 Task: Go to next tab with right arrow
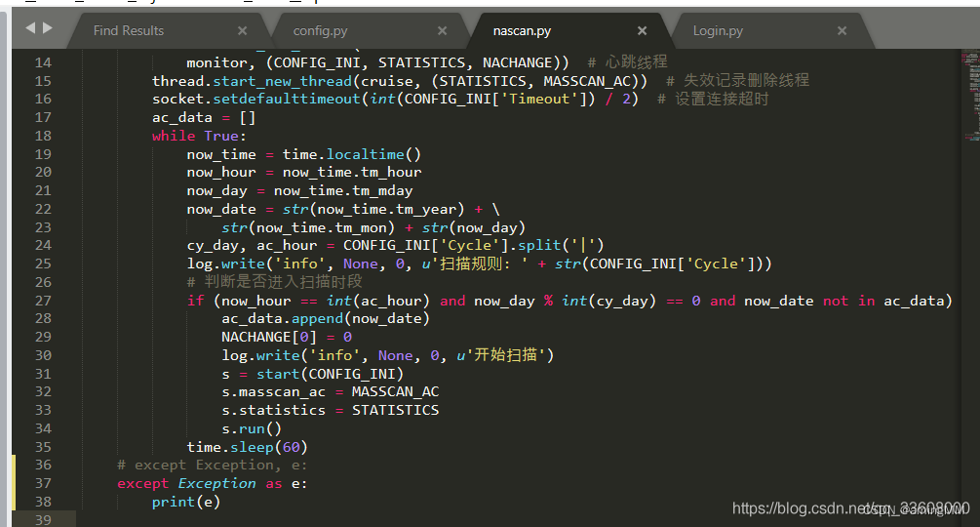[48, 27]
